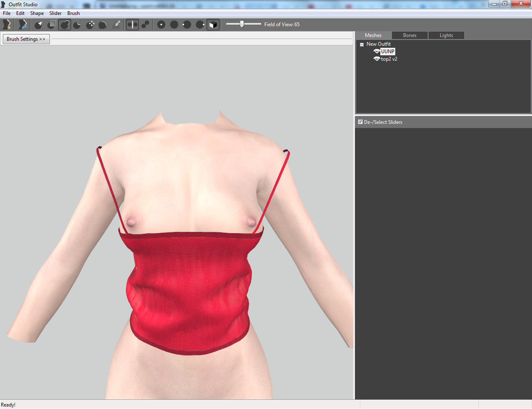Select the Mask brush tool
Viewport: 532px width, 409px height.
click(x=52, y=25)
